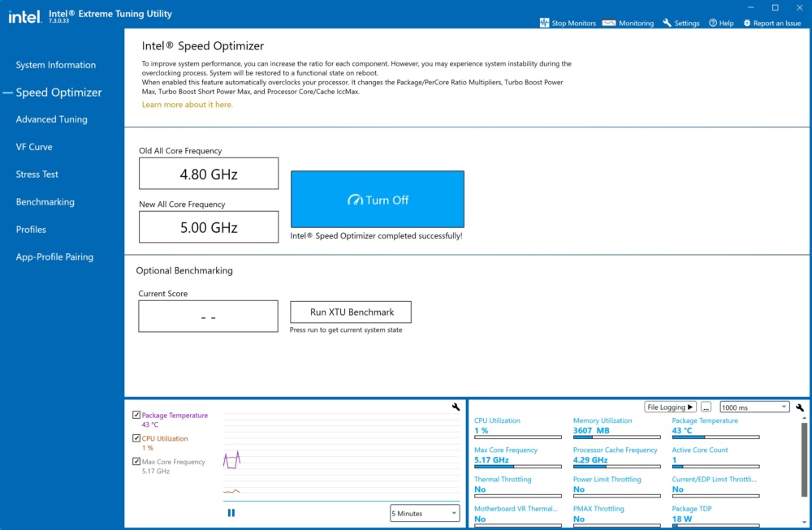Click Package Temperature 43 °C monitor bar
Image resolution: width=812 pixels, height=530 pixels.
click(715, 437)
